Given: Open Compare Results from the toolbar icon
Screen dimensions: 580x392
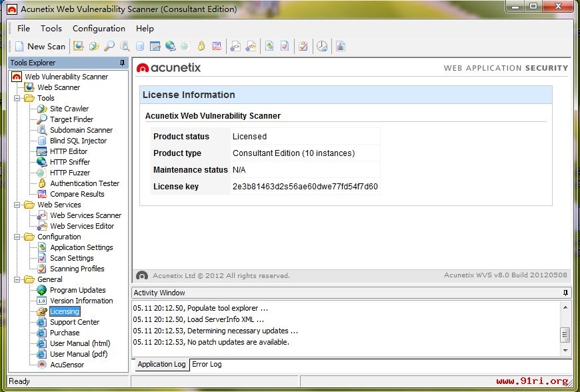Looking at the screenshot, I should coord(217,46).
